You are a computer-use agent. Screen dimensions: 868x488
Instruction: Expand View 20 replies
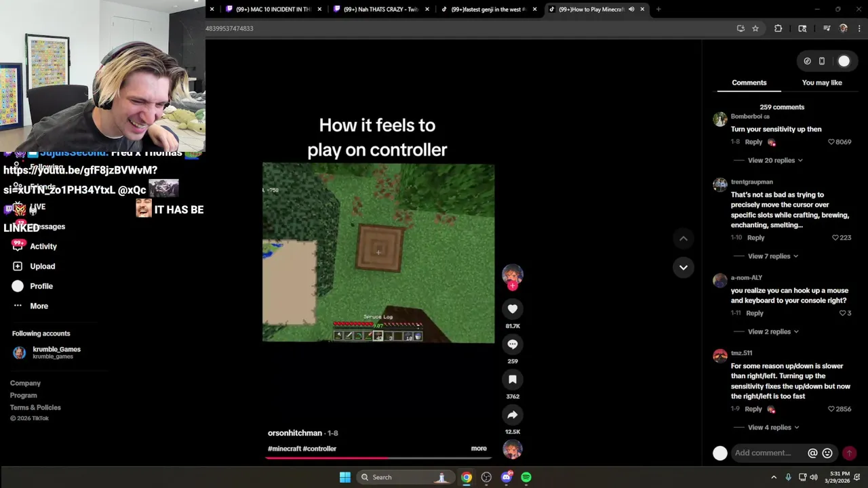(x=775, y=161)
